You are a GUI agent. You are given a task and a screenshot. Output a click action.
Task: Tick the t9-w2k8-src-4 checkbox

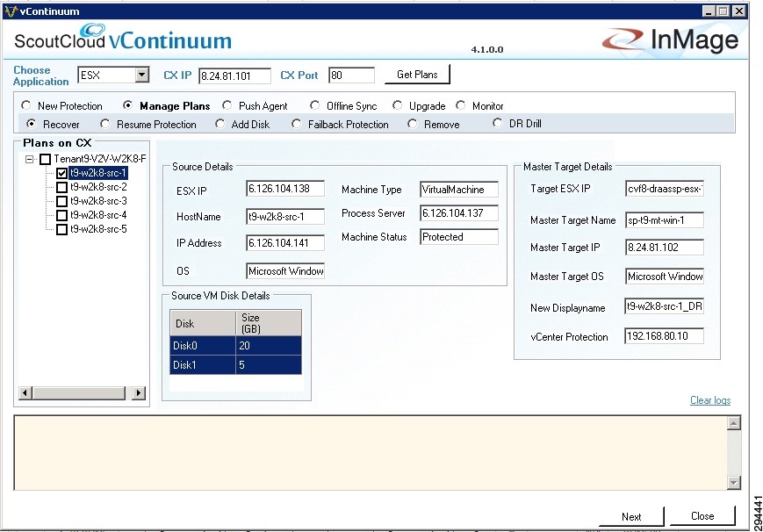pyautogui.click(x=61, y=216)
